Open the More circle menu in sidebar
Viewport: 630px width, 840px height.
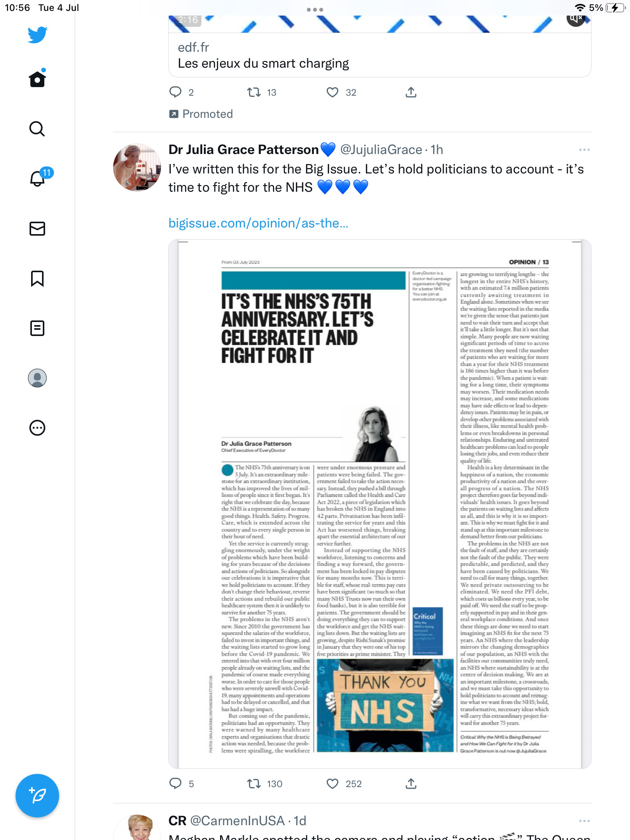37,428
